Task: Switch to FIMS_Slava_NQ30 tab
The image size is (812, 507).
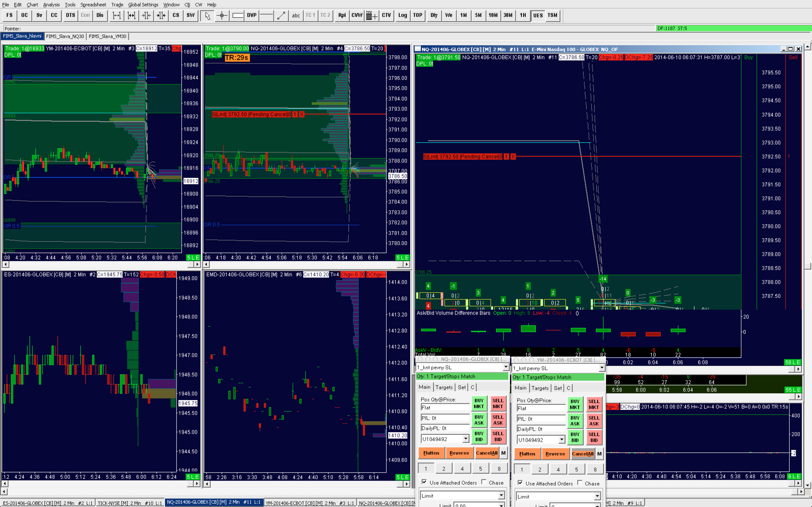Action: click(65, 36)
